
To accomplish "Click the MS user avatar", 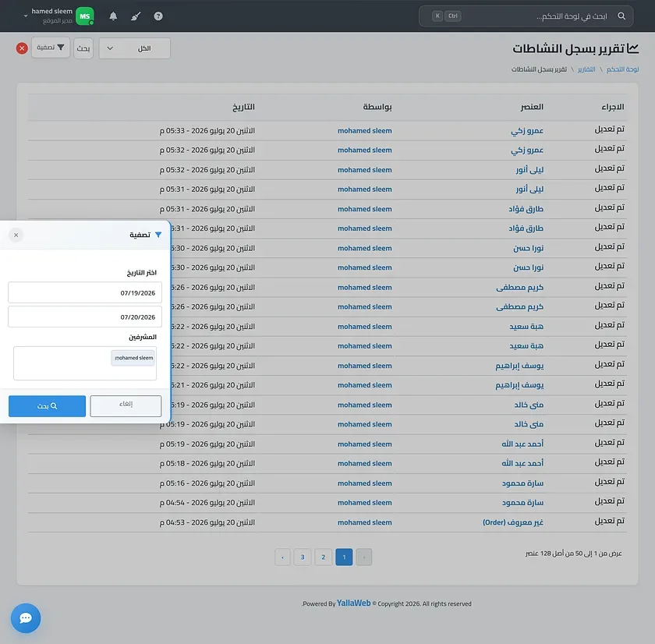I will [x=85, y=16].
